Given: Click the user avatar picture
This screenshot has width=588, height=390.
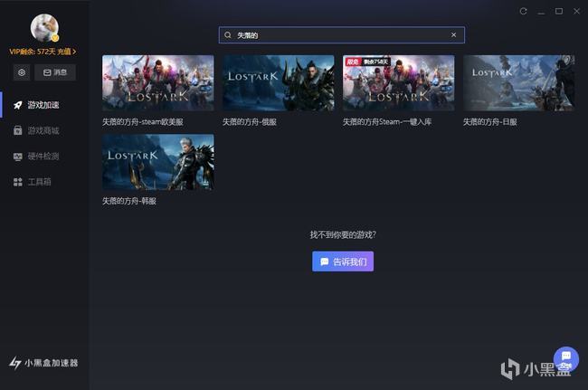Looking at the screenshot, I should (44, 28).
